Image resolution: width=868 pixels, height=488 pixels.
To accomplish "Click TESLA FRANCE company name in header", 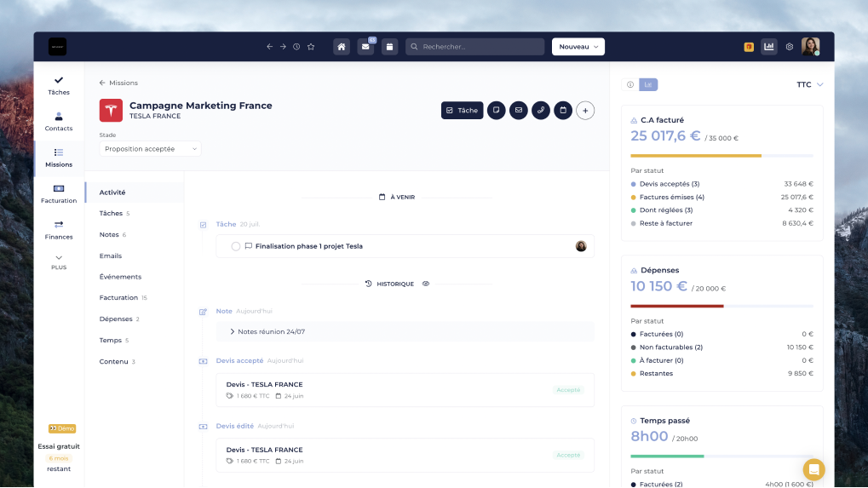I will [155, 116].
